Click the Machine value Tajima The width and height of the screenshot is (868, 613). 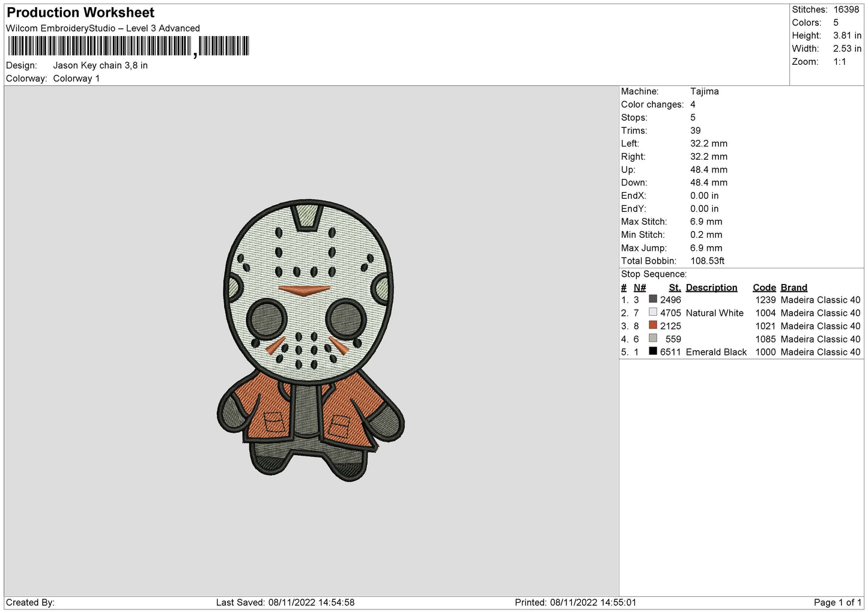(x=704, y=91)
